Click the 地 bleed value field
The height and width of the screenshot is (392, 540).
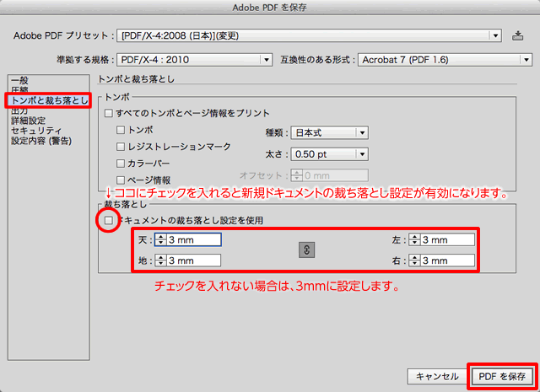[194, 260]
